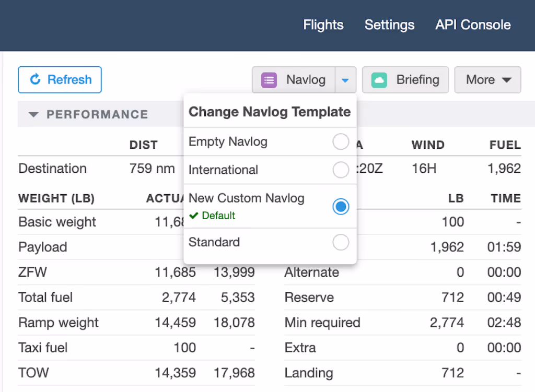This screenshot has width=535, height=392.
Task: Click the Extra fuel row label
Action: (300, 348)
